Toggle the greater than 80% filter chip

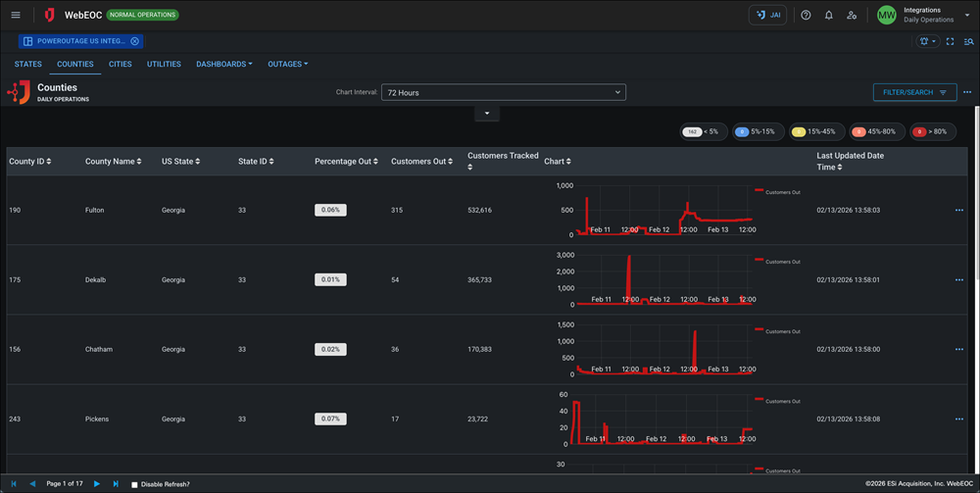[933, 131]
